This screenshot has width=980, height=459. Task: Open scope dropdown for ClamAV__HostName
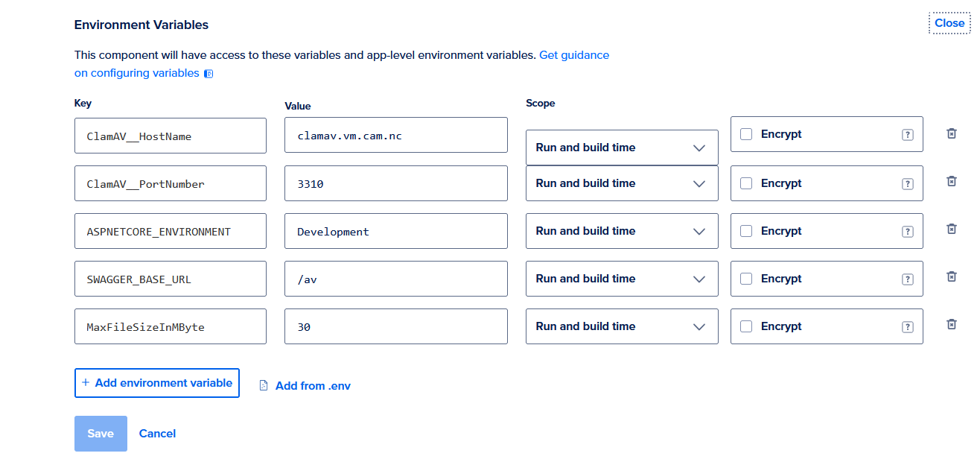coord(621,148)
